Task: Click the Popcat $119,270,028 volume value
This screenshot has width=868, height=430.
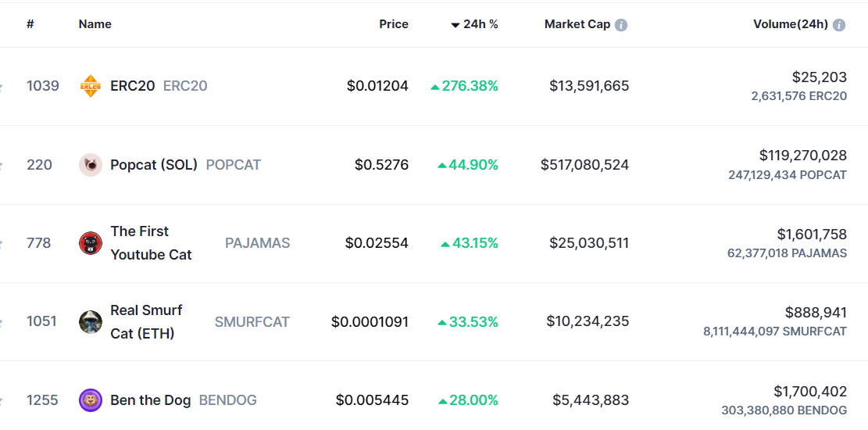Action: [802, 156]
